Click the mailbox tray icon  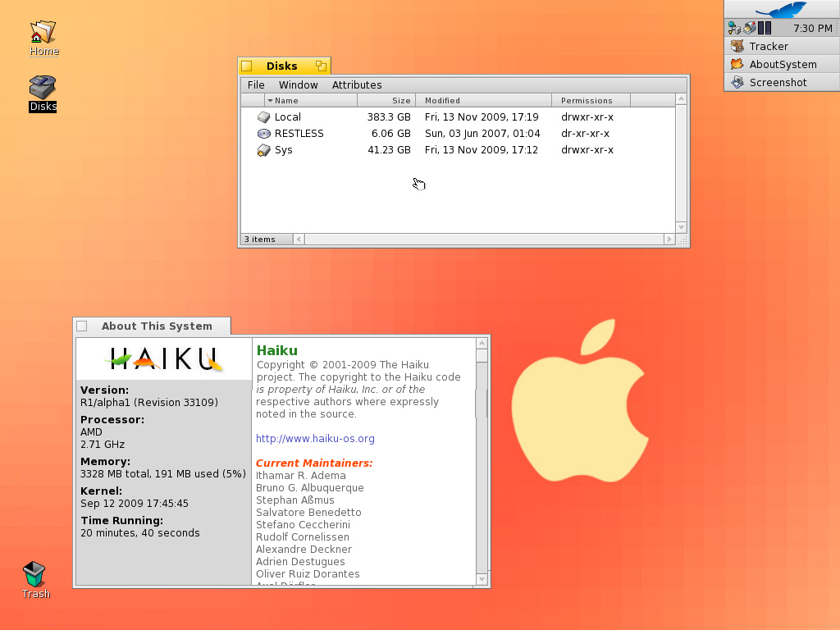[x=750, y=28]
